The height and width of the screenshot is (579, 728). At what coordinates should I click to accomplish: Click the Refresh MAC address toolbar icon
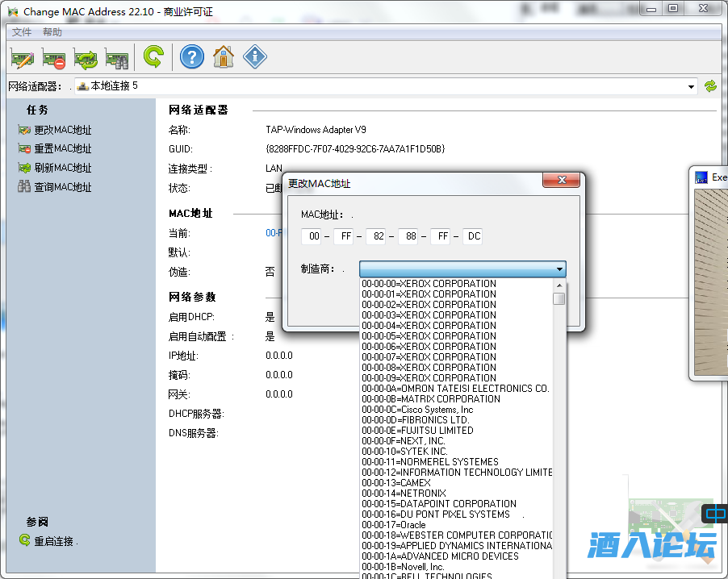click(86, 57)
